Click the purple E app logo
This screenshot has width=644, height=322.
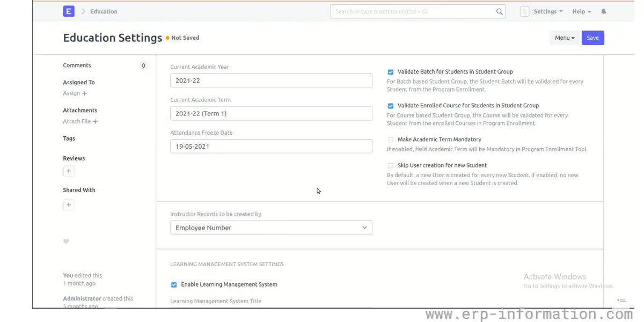point(69,11)
